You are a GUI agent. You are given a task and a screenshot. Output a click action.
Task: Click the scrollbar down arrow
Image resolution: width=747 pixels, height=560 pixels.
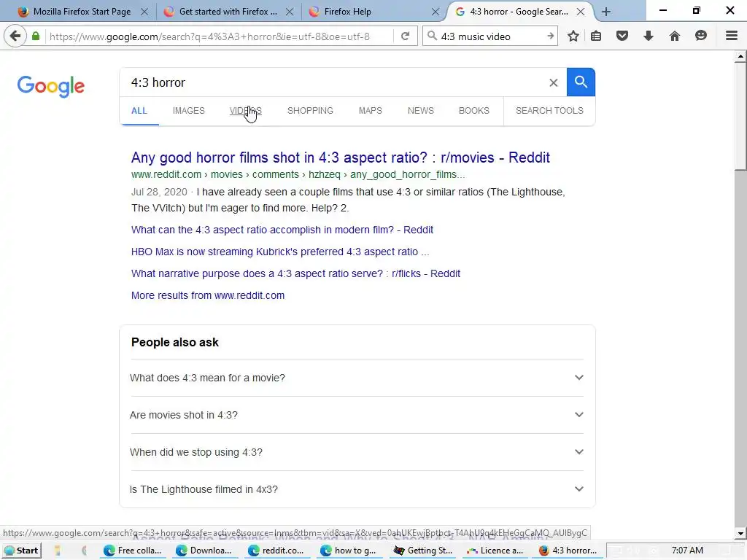coord(740,533)
